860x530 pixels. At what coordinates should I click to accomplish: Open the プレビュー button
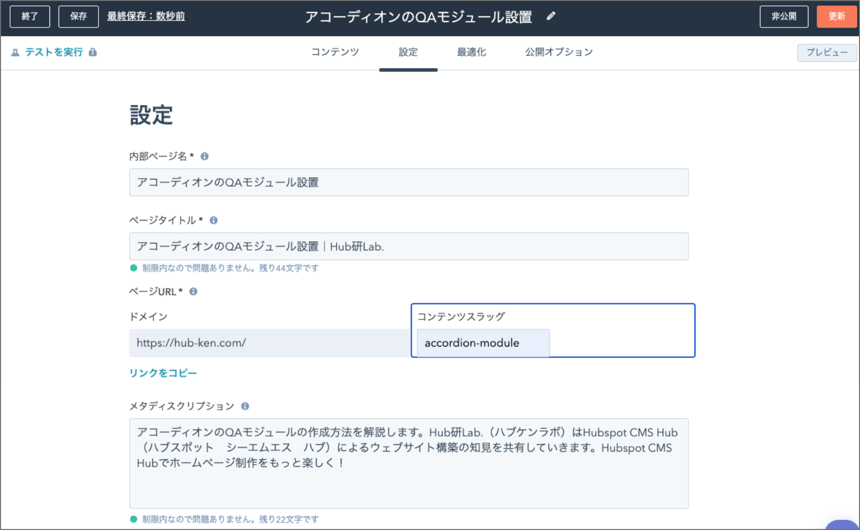(827, 53)
